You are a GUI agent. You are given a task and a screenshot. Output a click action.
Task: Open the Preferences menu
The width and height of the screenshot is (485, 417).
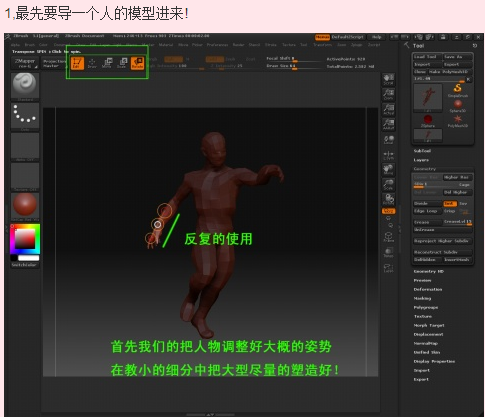click(217, 45)
